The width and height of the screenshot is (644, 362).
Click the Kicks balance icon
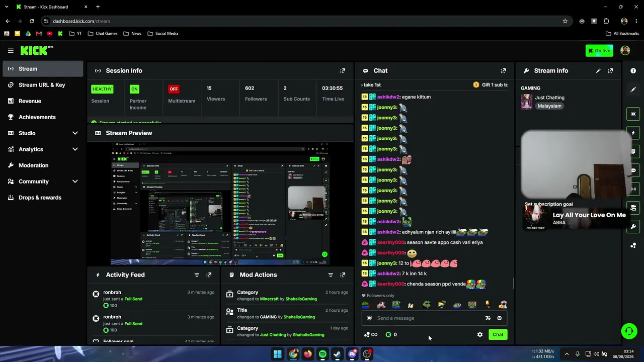(x=388, y=335)
